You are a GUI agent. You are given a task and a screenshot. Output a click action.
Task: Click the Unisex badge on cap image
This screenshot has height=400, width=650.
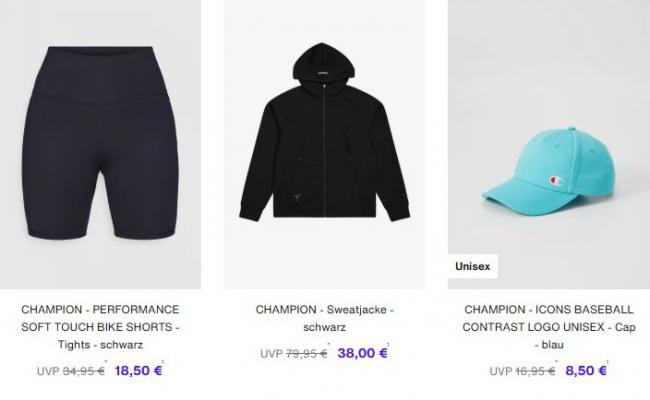473,266
